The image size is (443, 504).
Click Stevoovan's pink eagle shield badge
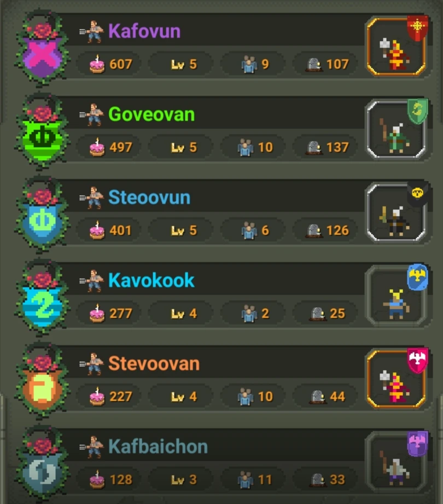click(417, 360)
